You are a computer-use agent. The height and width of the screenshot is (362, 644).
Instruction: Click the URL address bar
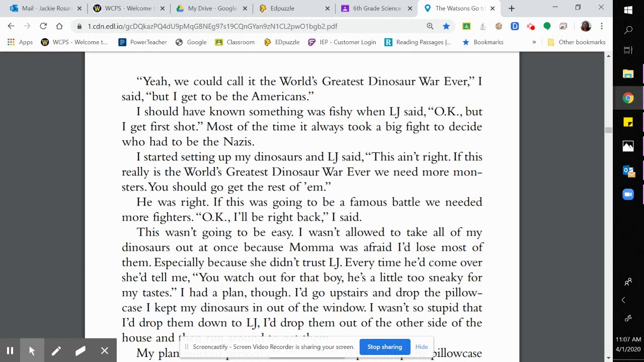[252, 26]
